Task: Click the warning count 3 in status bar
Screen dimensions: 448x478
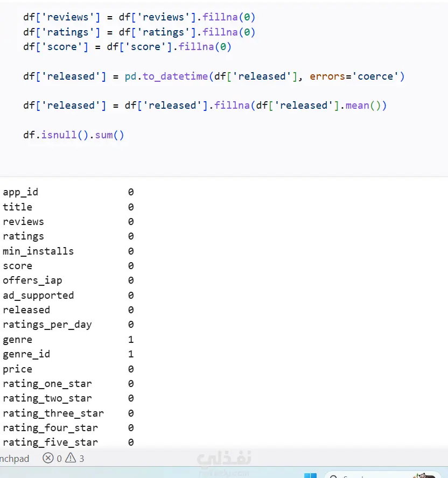Action: (82, 459)
